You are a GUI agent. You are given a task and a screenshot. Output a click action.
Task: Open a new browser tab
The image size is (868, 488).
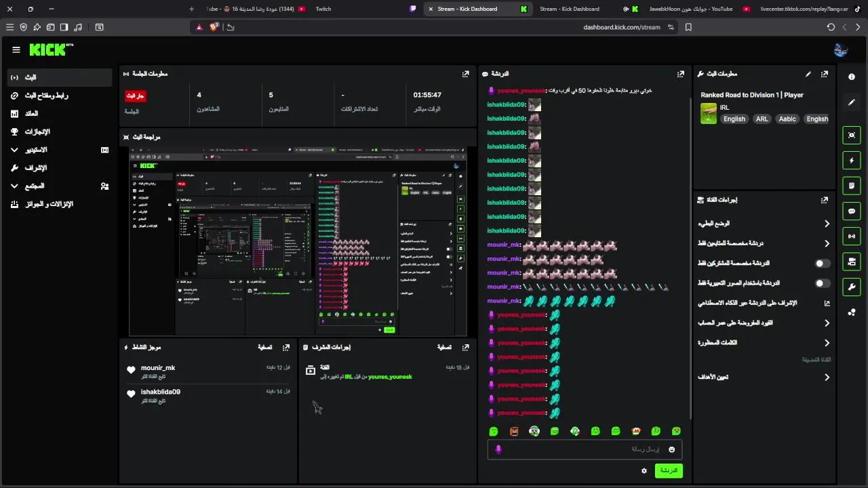(191, 9)
